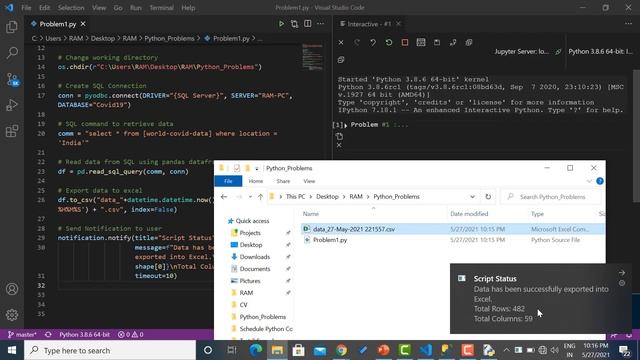Open the Extensions view
Screen dimensions: 640x360
click(x=12, y=131)
